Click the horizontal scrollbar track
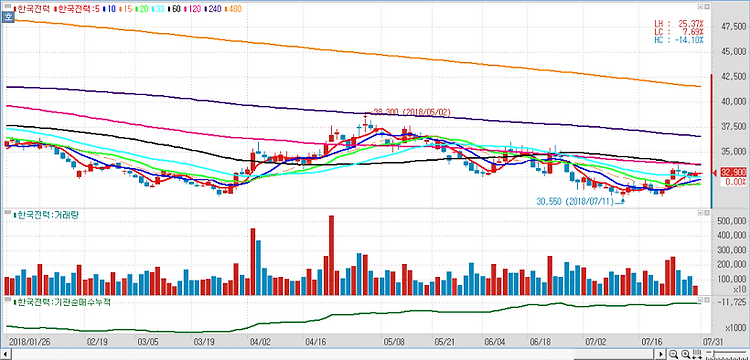 (333, 354)
